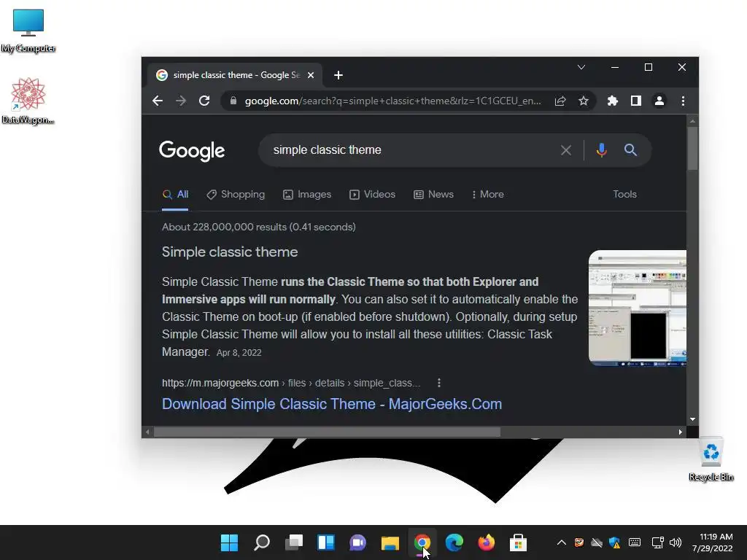Open the clock and date flyout
Screen dimensions: 747x560
click(712, 542)
